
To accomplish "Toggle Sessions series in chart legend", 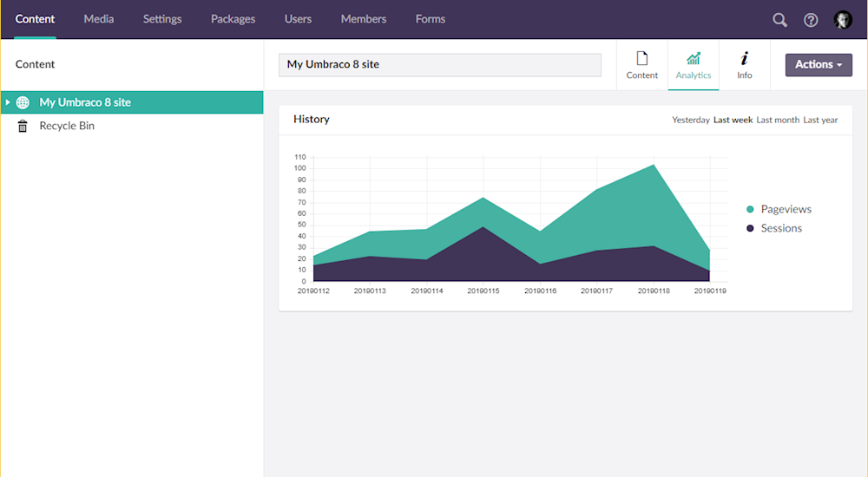I will 781,228.
